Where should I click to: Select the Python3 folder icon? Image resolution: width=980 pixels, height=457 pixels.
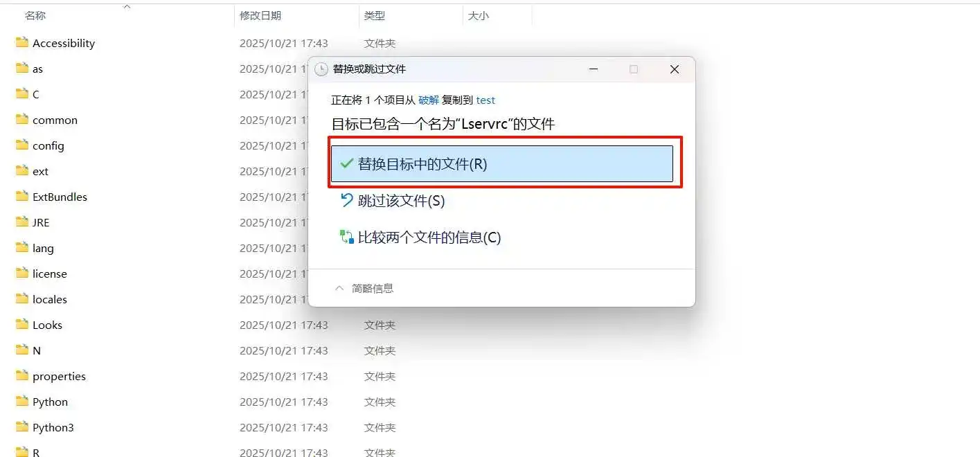[21, 427]
